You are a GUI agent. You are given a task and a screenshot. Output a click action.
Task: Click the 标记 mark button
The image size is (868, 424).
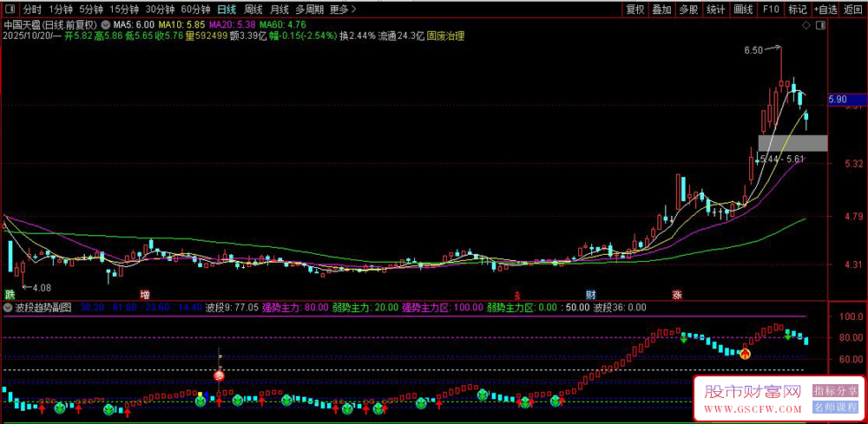(798, 10)
